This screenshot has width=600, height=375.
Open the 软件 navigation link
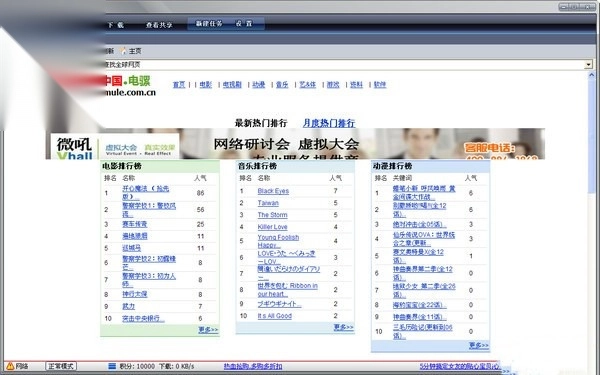380,85
